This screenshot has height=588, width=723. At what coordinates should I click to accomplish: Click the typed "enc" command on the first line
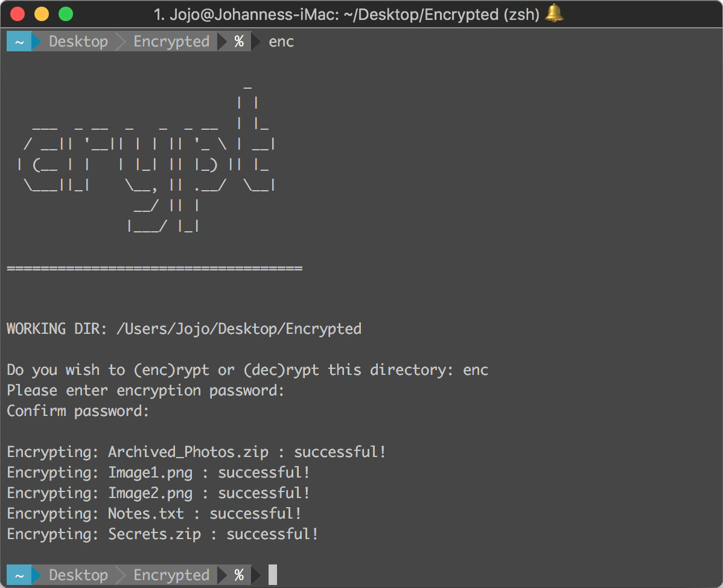click(x=281, y=42)
